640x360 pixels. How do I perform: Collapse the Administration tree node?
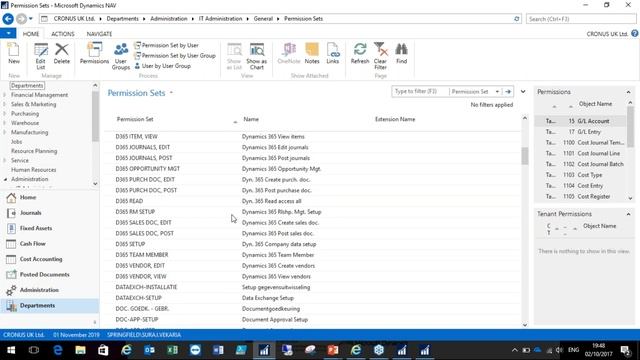pos(5,179)
